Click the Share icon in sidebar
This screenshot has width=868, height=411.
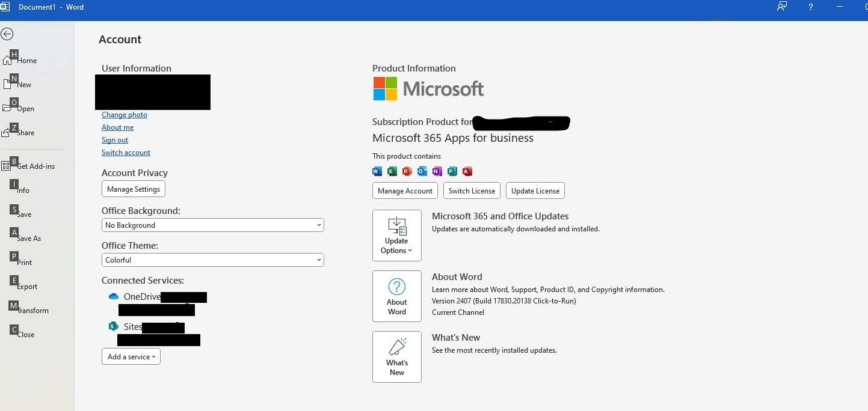tap(7, 132)
